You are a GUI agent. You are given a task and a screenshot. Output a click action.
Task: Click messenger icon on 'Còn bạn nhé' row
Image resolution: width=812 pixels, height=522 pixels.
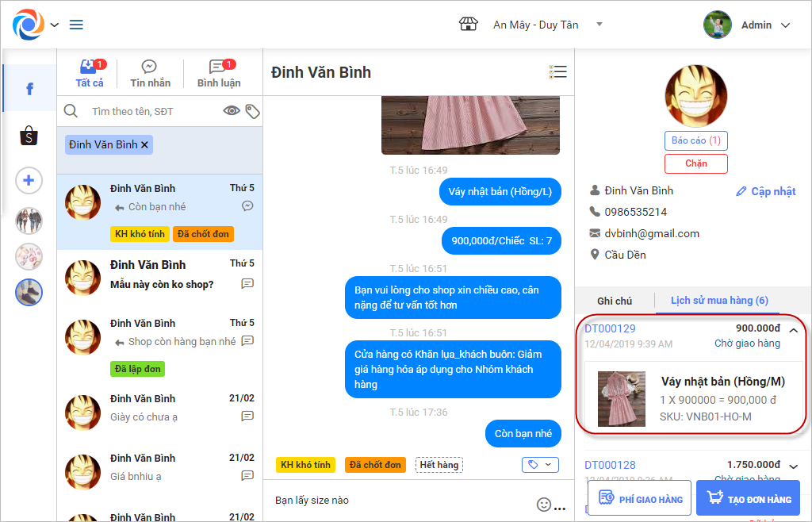coord(247,206)
